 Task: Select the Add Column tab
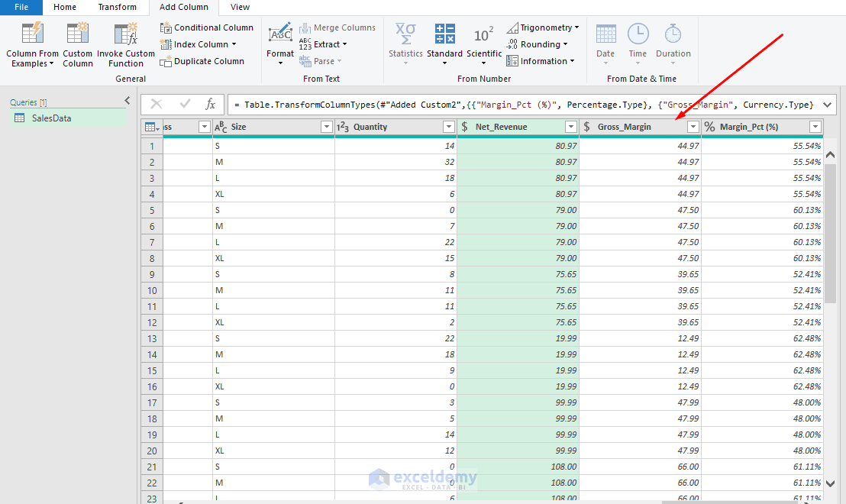(x=184, y=7)
